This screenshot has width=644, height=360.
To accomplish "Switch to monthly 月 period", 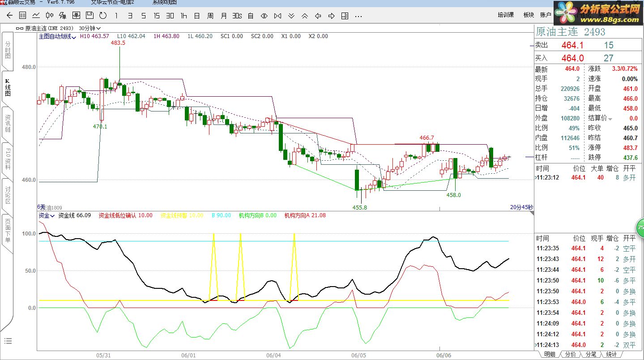I will tap(224, 16).
